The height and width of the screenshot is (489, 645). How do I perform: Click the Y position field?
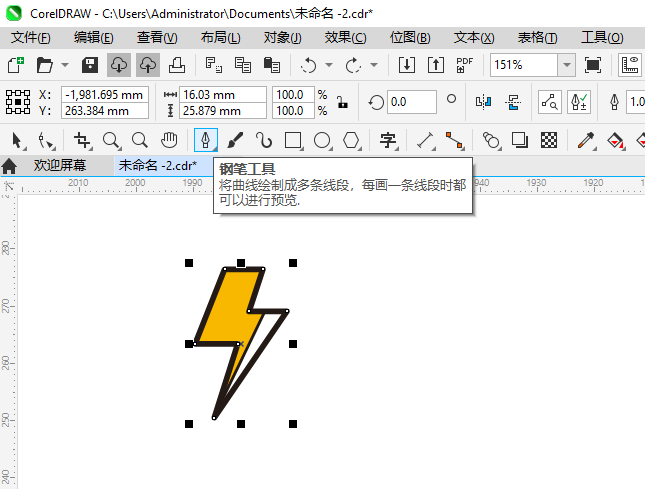(105, 111)
